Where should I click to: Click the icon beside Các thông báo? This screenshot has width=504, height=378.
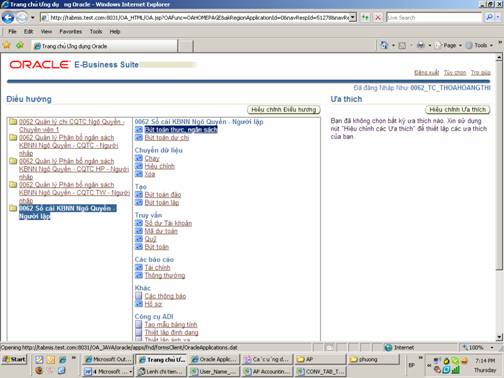[x=139, y=296]
